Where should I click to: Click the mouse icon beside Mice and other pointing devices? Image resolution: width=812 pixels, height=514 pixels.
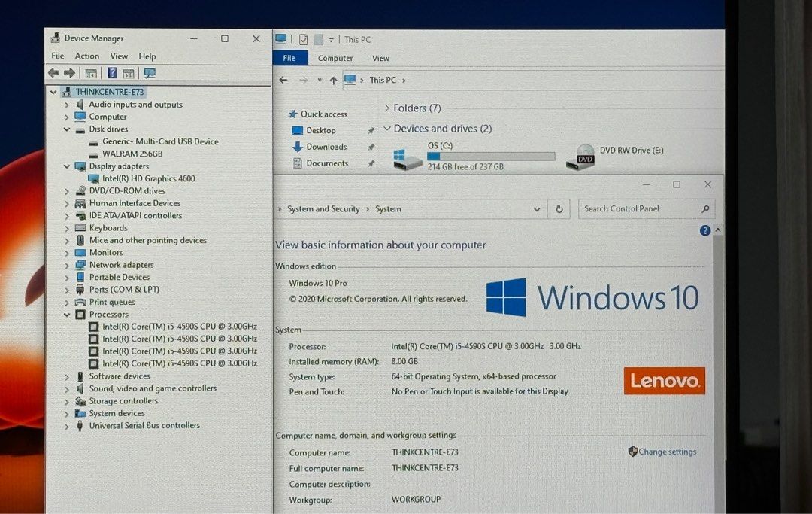tap(80, 240)
